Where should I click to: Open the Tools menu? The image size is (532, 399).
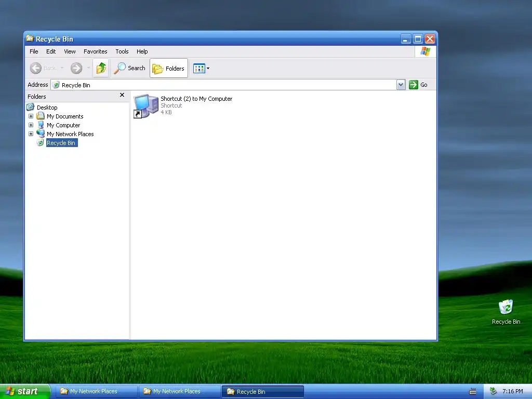pyautogui.click(x=122, y=51)
